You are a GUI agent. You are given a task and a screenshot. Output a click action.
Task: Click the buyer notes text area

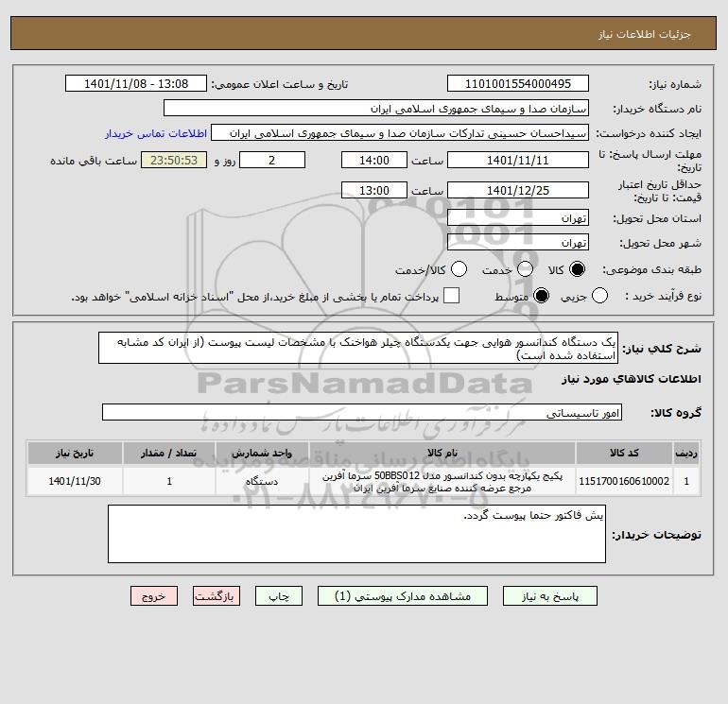tap(356, 534)
